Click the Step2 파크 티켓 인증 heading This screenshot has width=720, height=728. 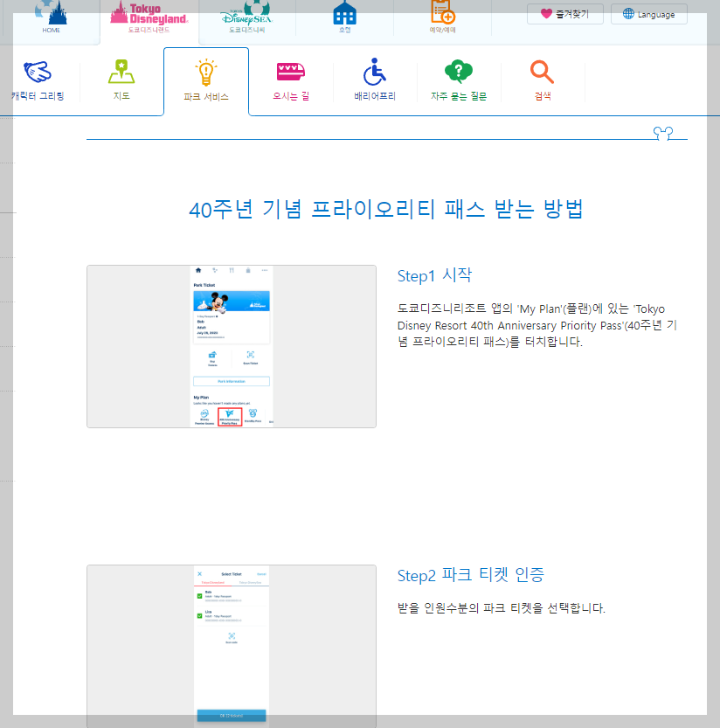coord(471,575)
